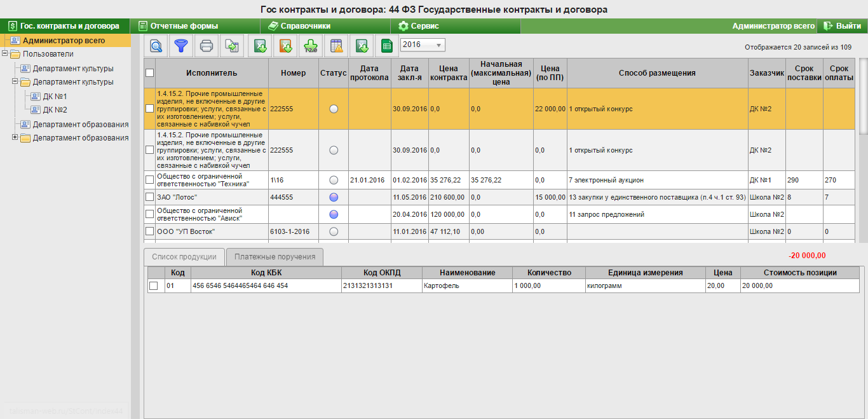Sort by the Номер column header
The image size is (868, 419).
coord(293,73)
